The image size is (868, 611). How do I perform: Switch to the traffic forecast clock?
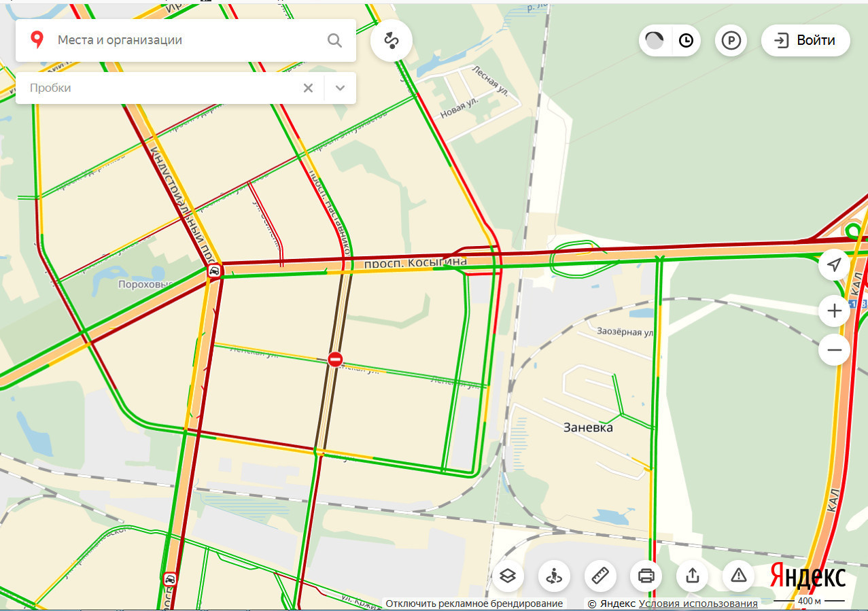[x=687, y=41]
